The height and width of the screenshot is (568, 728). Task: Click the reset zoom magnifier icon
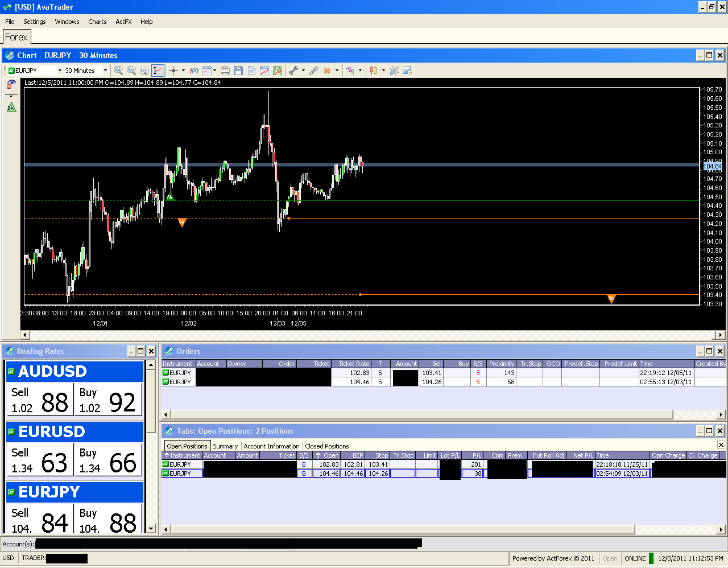144,71
